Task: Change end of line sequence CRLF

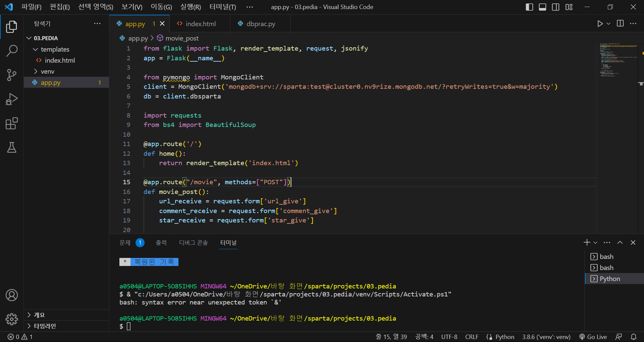Action: [x=472, y=337]
